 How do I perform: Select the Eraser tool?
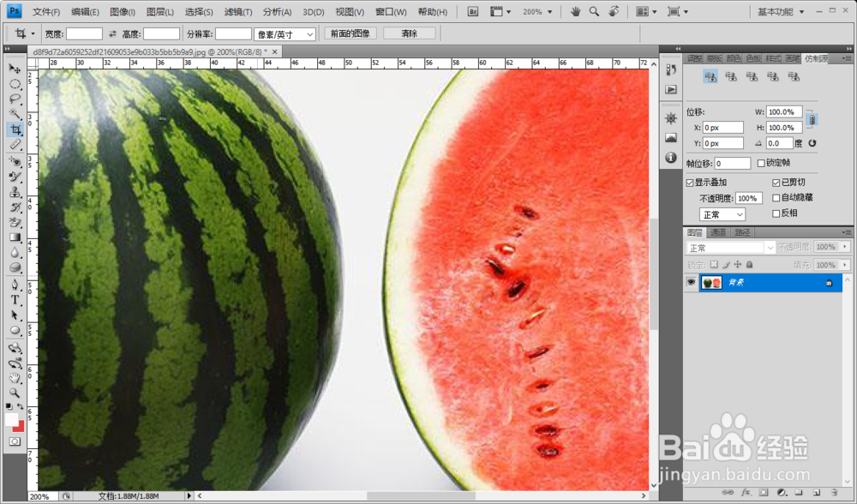point(15,223)
